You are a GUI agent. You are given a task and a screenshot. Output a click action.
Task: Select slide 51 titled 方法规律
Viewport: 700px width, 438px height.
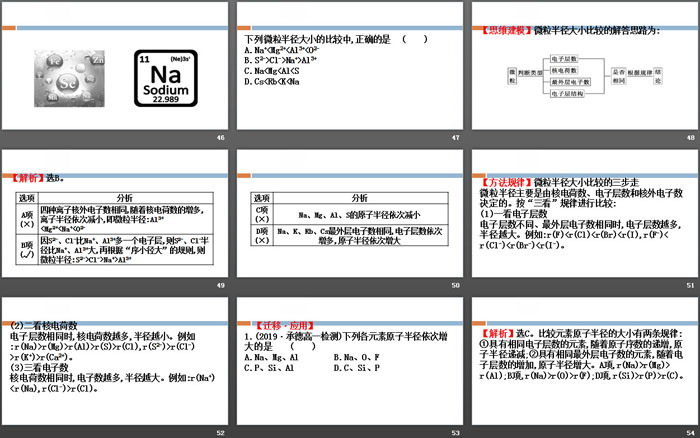585,213
